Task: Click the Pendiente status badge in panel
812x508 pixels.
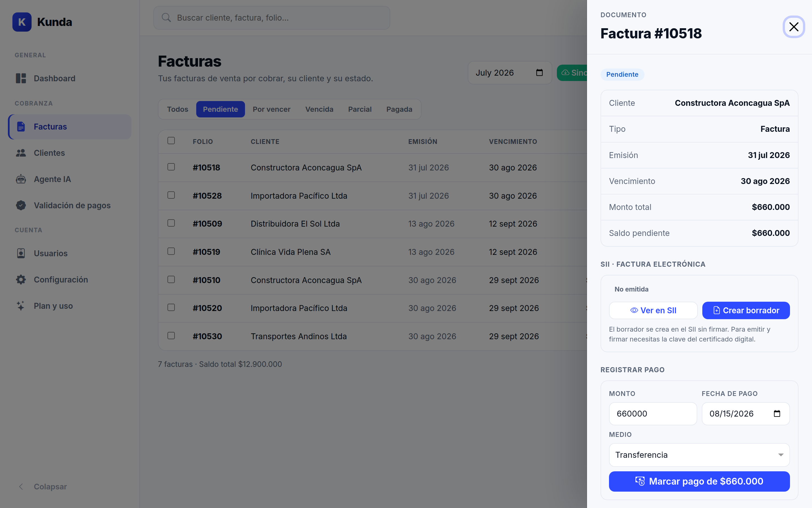Action: click(x=622, y=74)
